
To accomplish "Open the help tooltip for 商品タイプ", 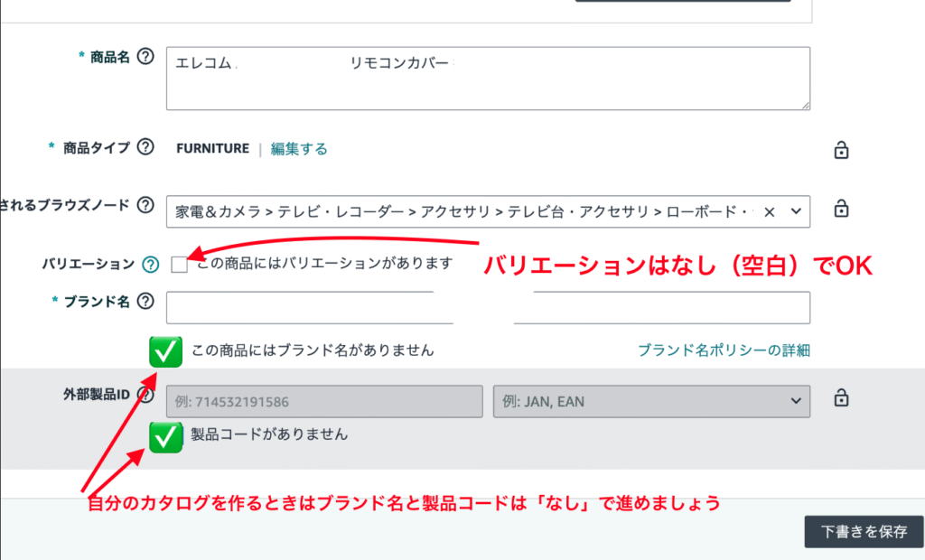I will [x=145, y=147].
